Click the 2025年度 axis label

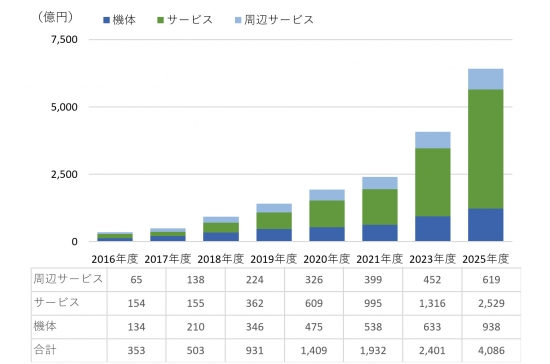485,259
